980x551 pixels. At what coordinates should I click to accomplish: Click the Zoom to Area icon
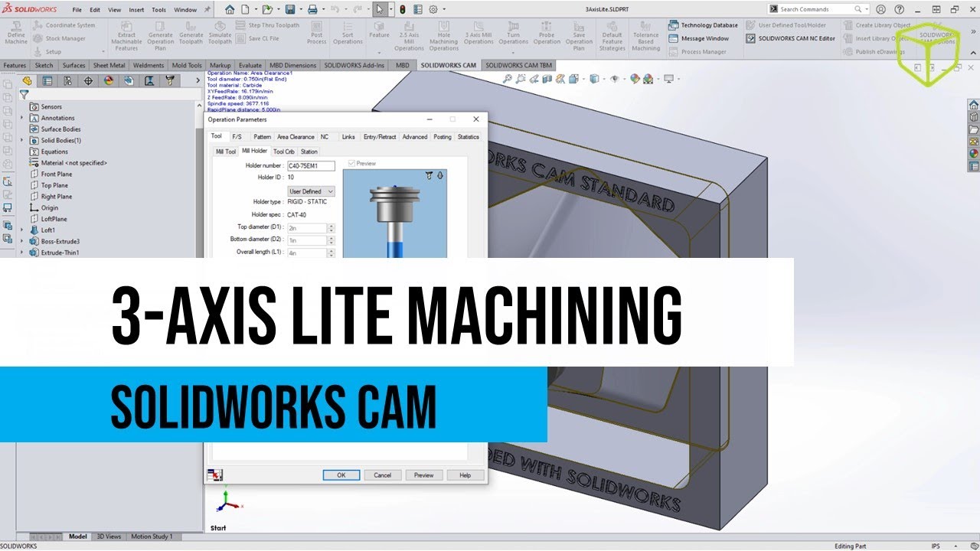click(x=521, y=79)
